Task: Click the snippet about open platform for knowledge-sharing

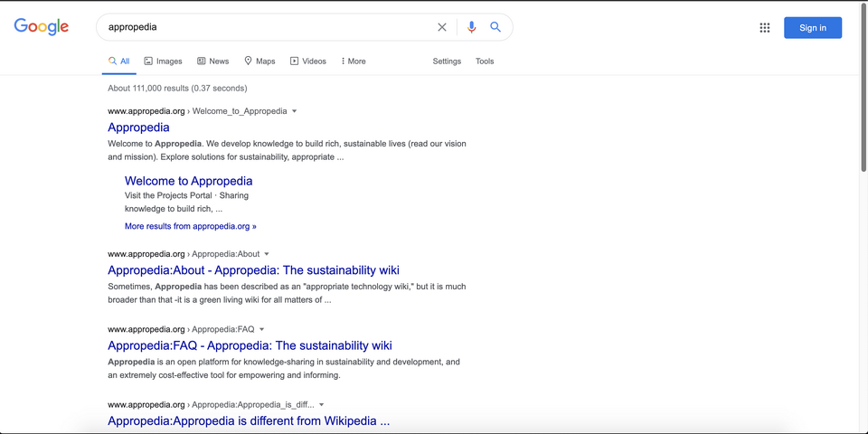Action: [x=283, y=369]
